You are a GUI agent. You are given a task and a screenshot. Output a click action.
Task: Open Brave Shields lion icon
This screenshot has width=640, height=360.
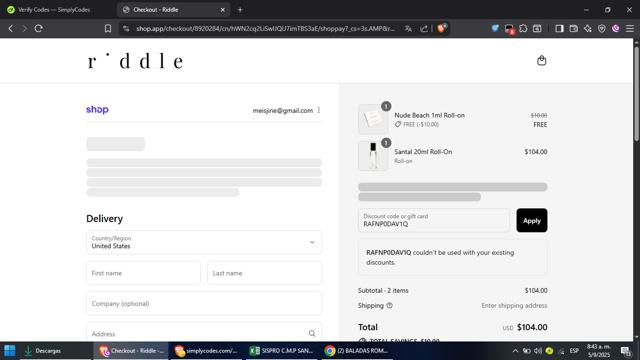point(442,28)
